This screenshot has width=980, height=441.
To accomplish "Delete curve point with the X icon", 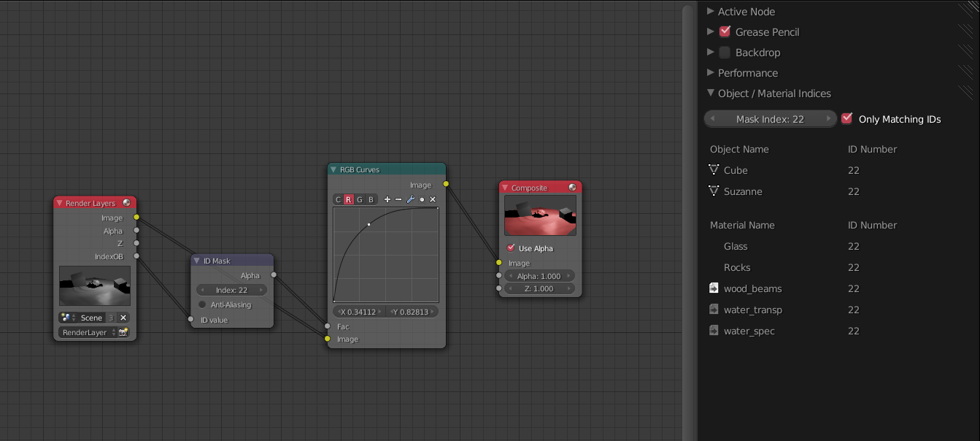I will tap(433, 199).
